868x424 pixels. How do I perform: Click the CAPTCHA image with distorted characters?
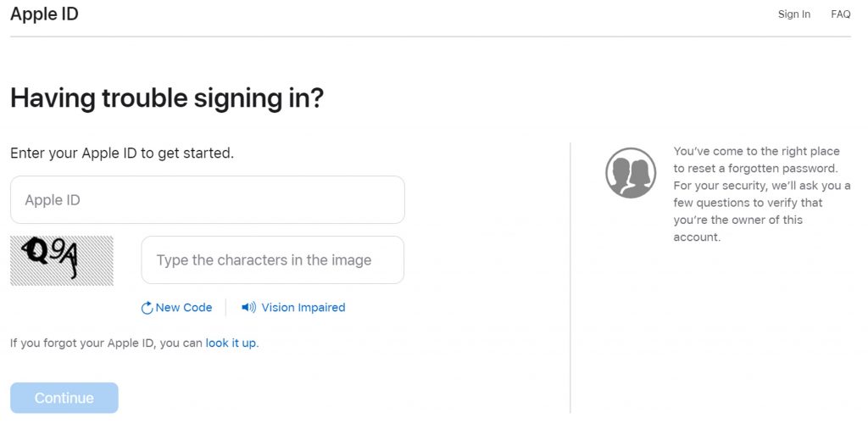pos(61,260)
